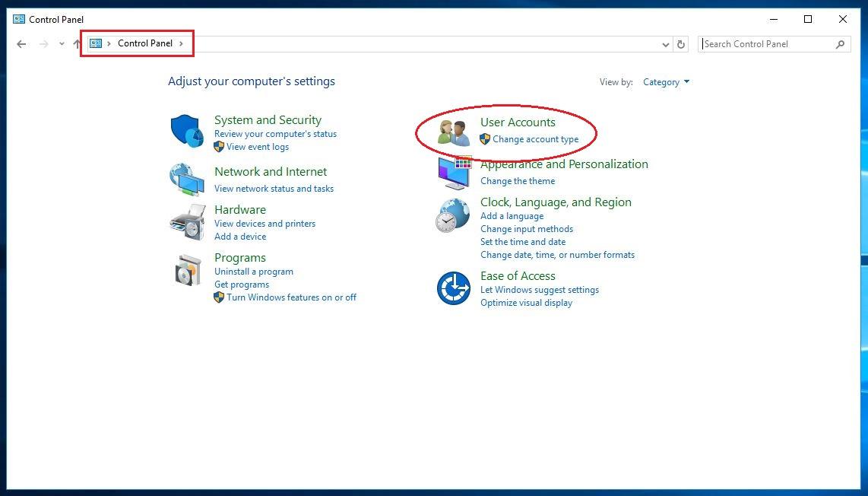This screenshot has height=496, width=868.
Task: Click Let Windows suggest settings
Action: click(540, 290)
